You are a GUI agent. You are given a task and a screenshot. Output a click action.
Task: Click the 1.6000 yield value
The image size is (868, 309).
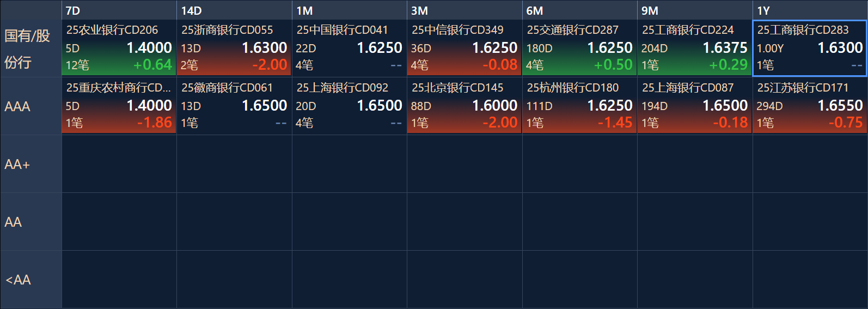[x=495, y=106]
